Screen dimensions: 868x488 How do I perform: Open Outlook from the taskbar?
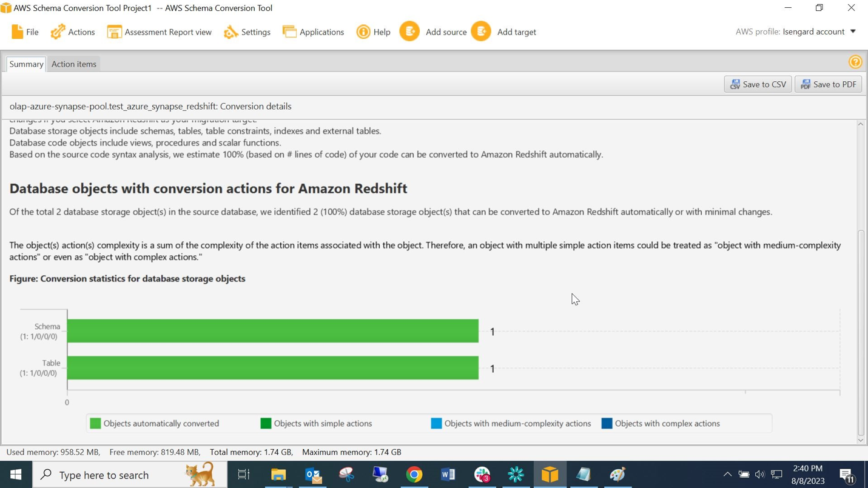(313, 475)
